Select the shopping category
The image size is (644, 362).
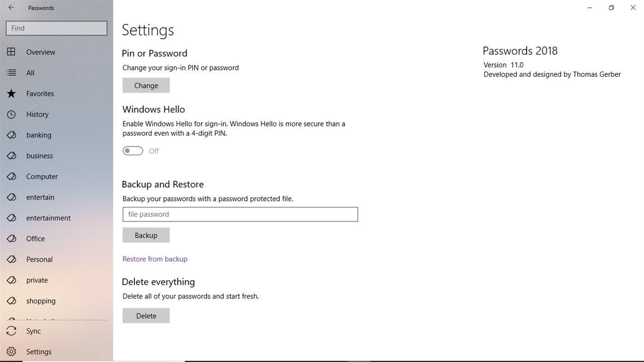click(x=57, y=300)
